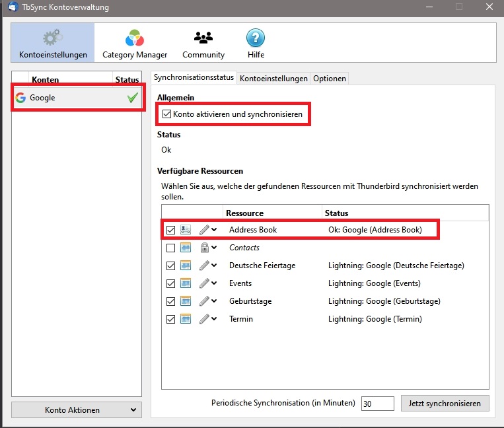Viewport: 504px width, 428px height.
Task: Select the Geburtstage resource name
Action: point(250,301)
